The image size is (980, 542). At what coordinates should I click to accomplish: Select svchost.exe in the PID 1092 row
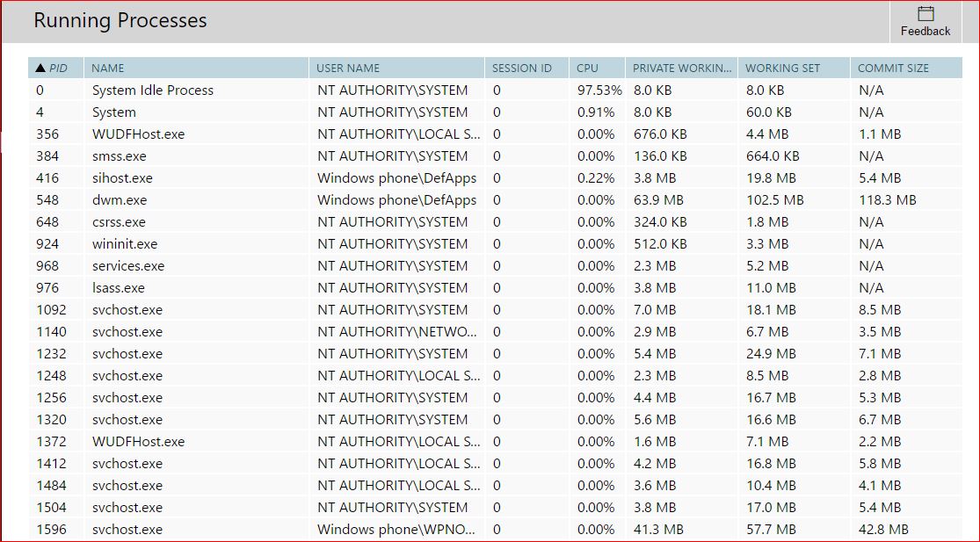pos(127,310)
